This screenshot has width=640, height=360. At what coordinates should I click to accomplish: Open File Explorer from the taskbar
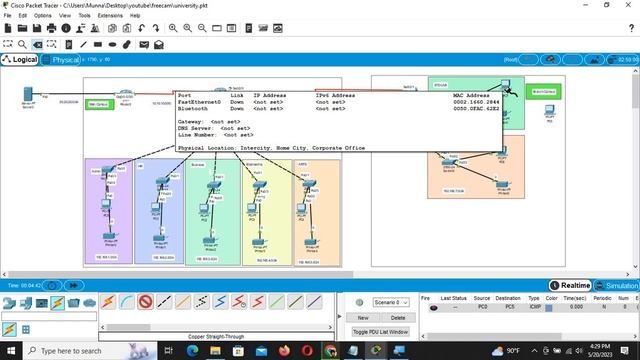pyautogui.click(x=215, y=351)
